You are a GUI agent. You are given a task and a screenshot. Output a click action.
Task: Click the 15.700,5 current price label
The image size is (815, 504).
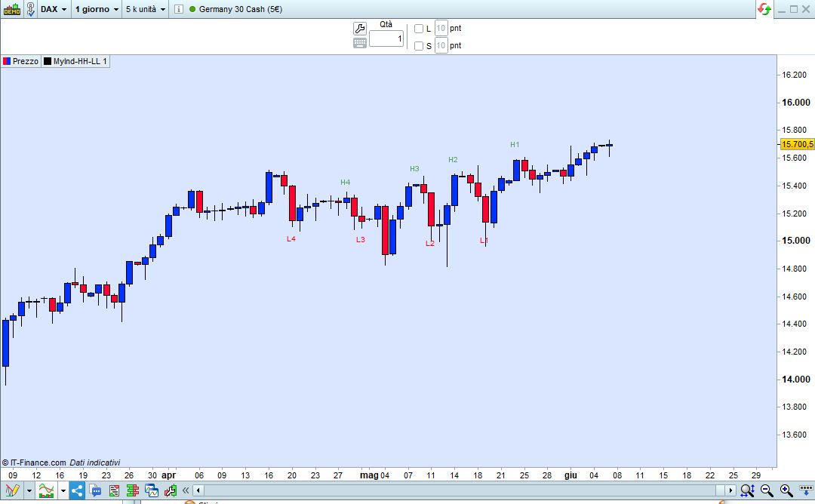click(798, 144)
